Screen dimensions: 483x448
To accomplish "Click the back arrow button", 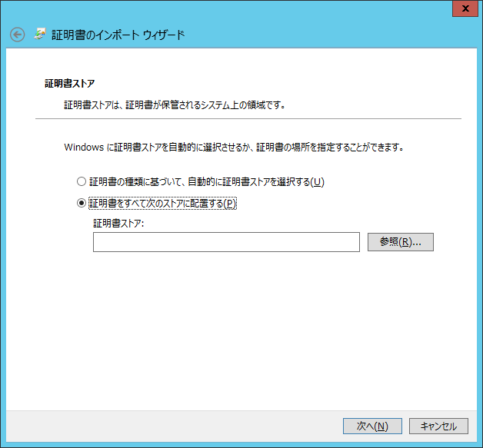I will [x=17, y=35].
